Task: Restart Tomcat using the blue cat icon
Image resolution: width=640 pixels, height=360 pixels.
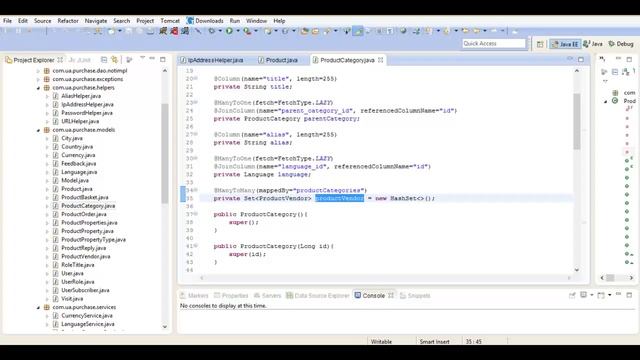Action: point(185,31)
